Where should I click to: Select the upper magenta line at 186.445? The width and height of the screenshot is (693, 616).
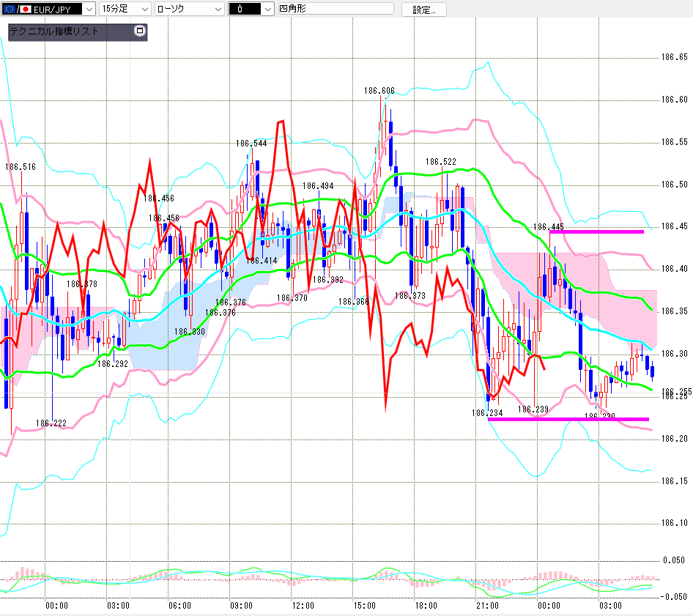coord(596,231)
